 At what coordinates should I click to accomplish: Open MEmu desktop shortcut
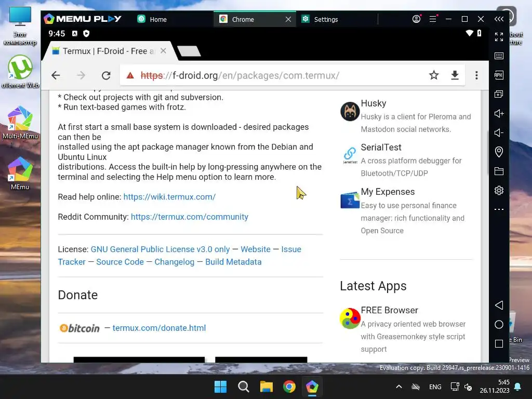[20, 174]
